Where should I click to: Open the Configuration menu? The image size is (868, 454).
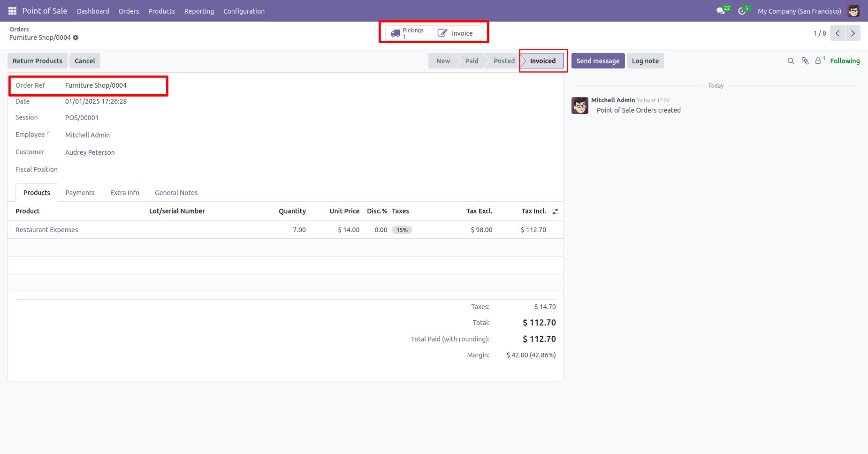point(244,11)
